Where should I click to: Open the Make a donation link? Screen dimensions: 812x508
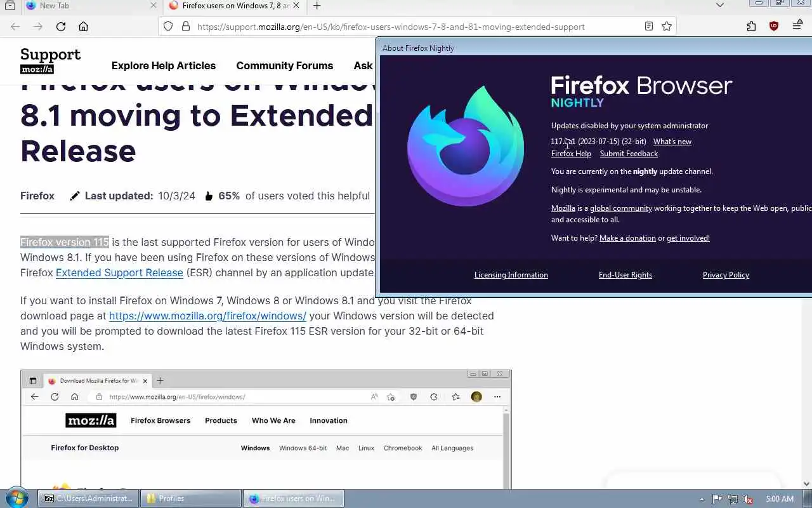coord(627,238)
